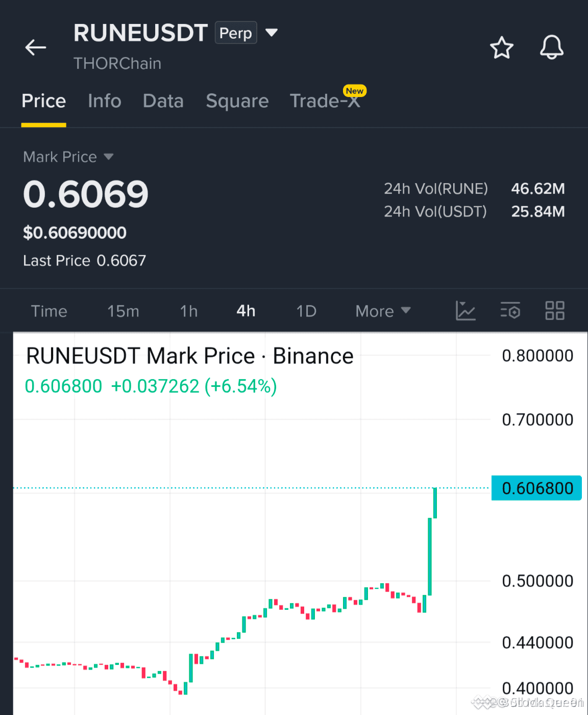Open the Mark Price dropdown
The height and width of the screenshot is (715, 588).
click(68, 157)
